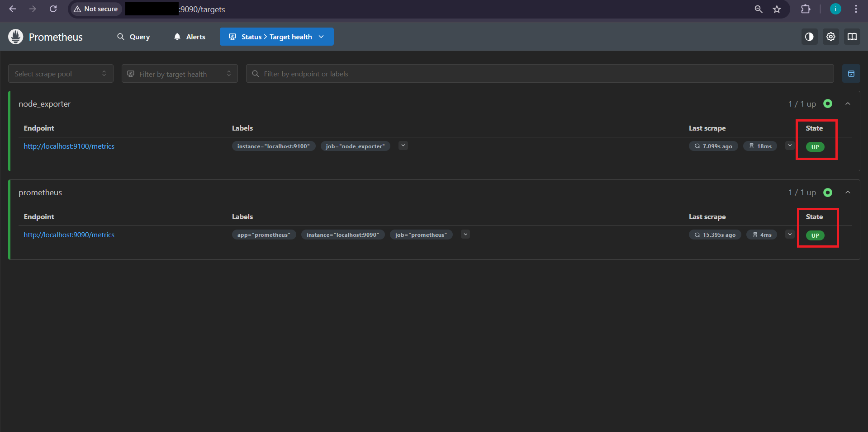
Task: Click the green health ring for node_exporter pool
Action: pyautogui.click(x=828, y=104)
